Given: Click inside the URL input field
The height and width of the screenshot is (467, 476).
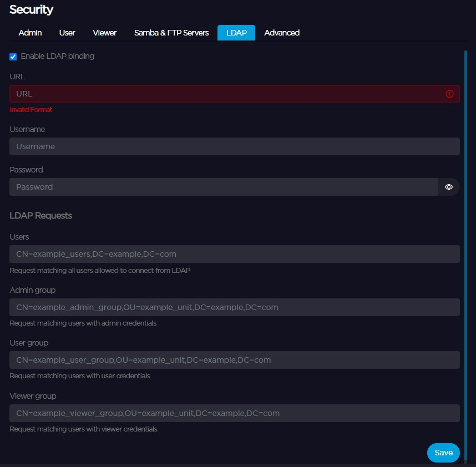Looking at the screenshot, I should pos(222,94).
